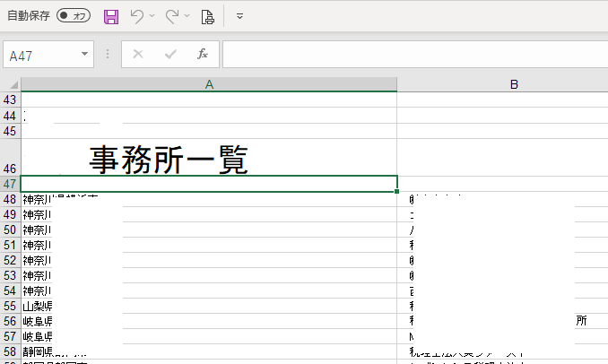Select column A header
The height and width of the screenshot is (364, 608).
pos(209,84)
